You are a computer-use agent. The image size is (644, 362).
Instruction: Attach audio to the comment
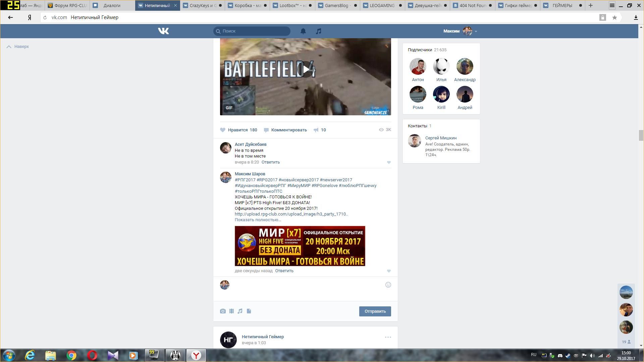pos(240,311)
